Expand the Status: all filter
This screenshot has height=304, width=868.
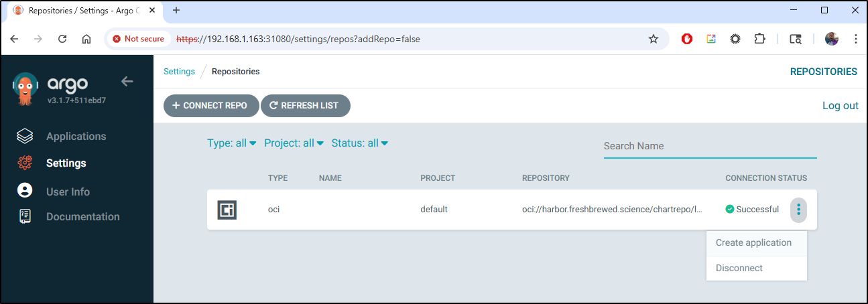pos(359,143)
